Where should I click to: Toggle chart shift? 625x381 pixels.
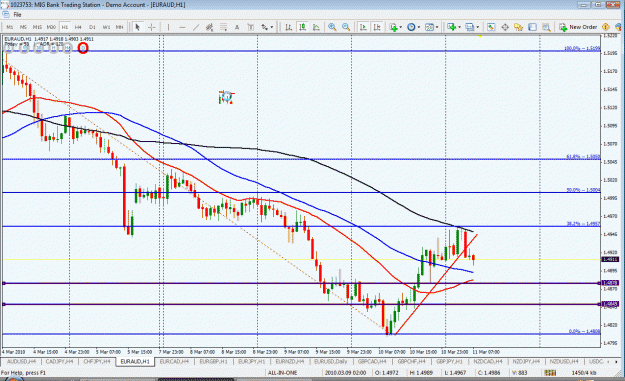pyautogui.click(x=377, y=27)
